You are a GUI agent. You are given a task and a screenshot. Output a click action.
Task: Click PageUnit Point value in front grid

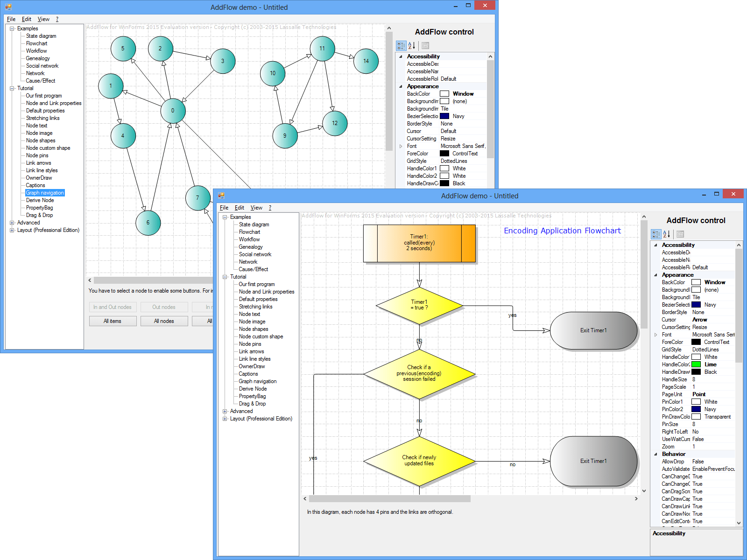pos(699,394)
